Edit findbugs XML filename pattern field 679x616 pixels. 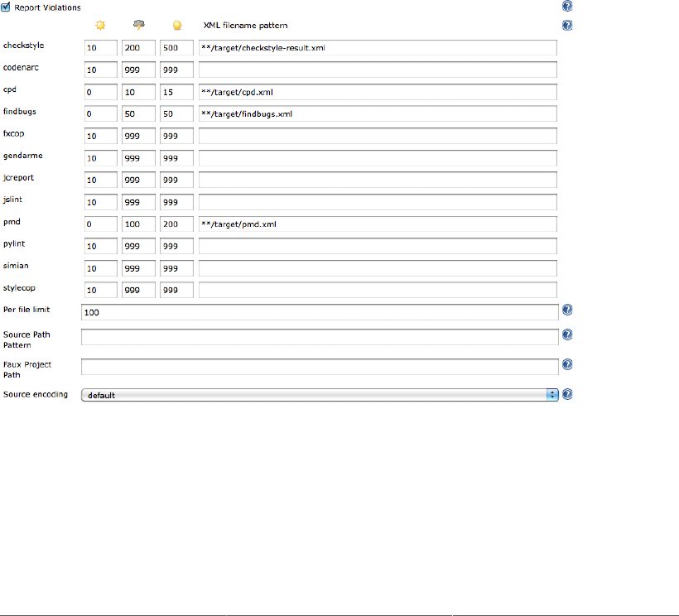pos(378,114)
